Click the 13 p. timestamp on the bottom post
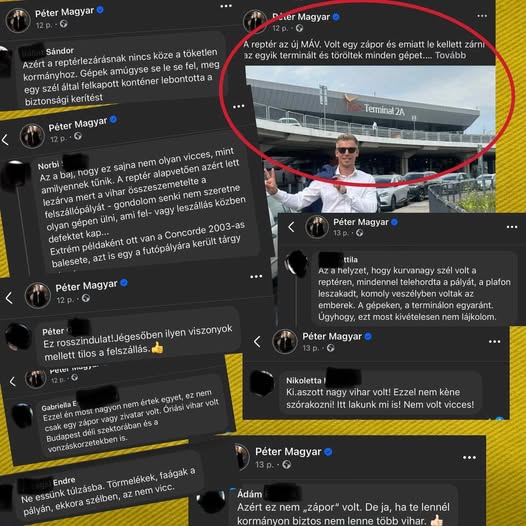The image size is (526, 526). pos(264,465)
